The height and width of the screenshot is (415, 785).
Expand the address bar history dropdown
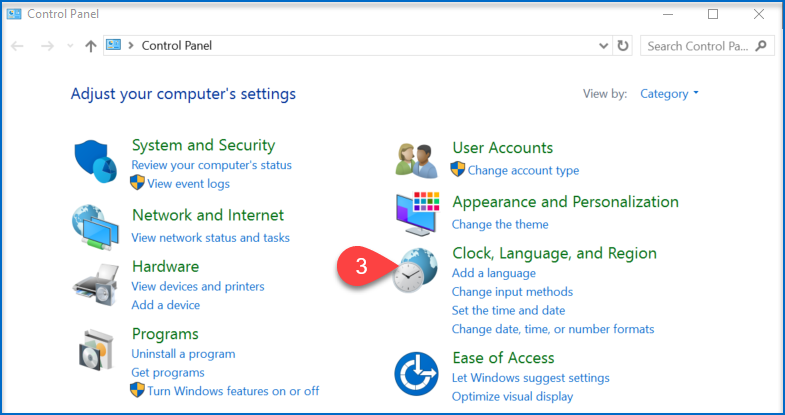point(603,46)
